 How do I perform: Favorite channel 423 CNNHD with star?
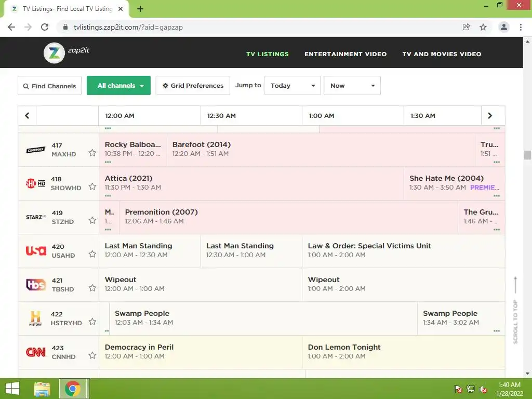click(x=92, y=355)
